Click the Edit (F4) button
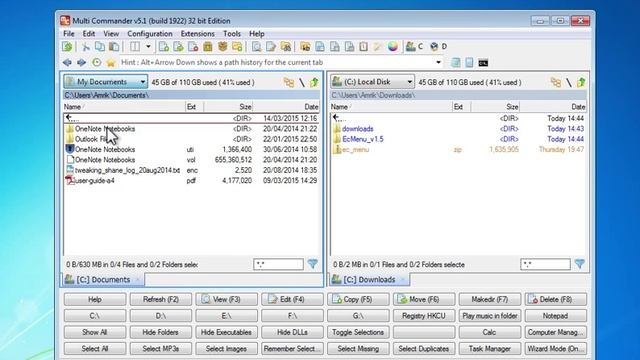640x360 pixels. (x=292, y=299)
